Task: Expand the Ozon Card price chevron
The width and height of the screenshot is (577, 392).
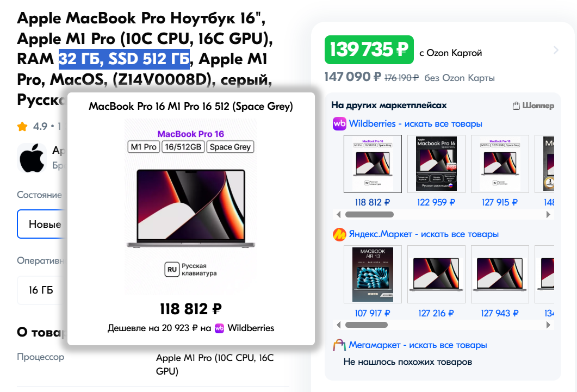Action: click(x=556, y=50)
